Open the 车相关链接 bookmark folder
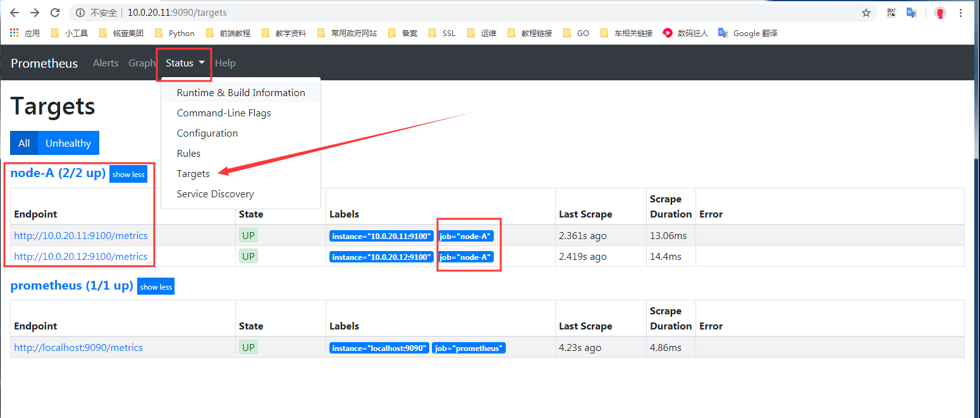The height and width of the screenshot is (418, 980). click(x=627, y=33)
